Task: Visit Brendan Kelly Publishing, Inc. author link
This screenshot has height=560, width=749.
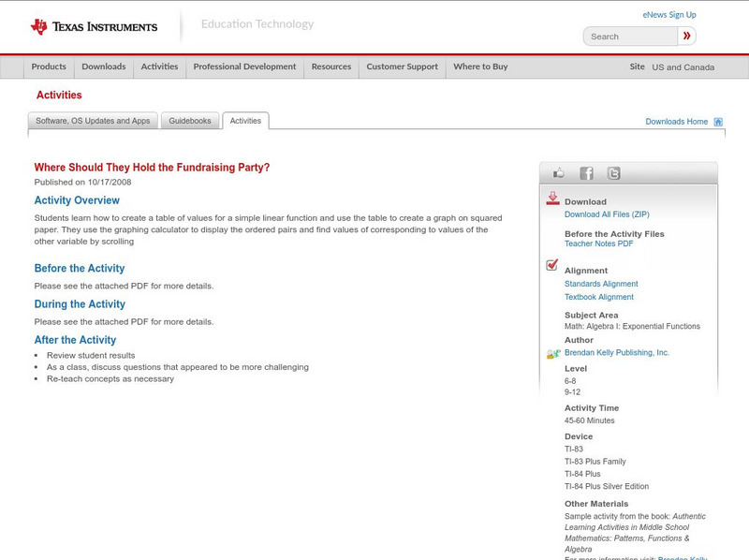Action: pos(617,353)
